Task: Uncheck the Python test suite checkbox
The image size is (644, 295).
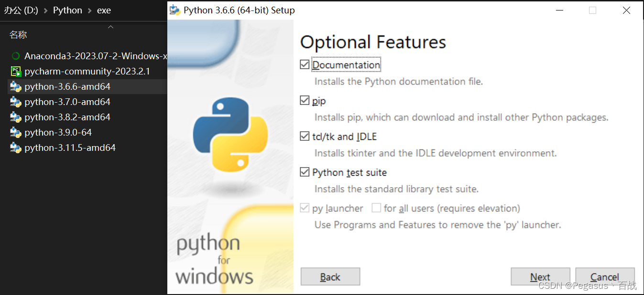Action: coord(305,172)
